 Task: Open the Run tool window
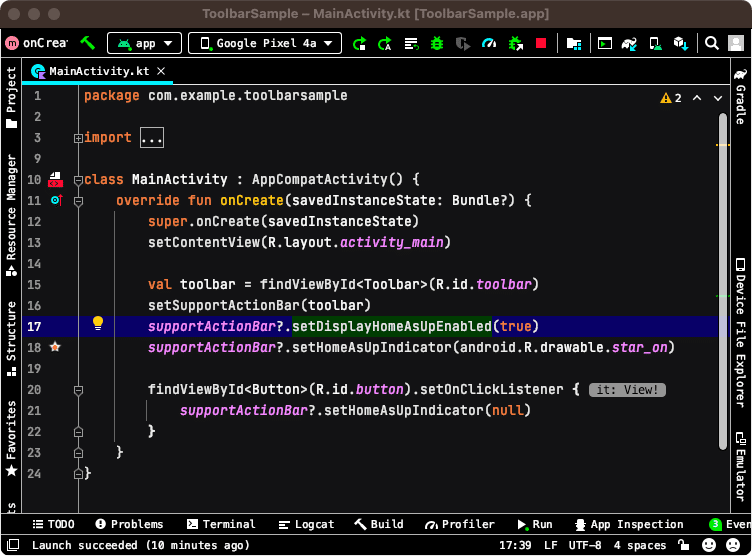535,524
